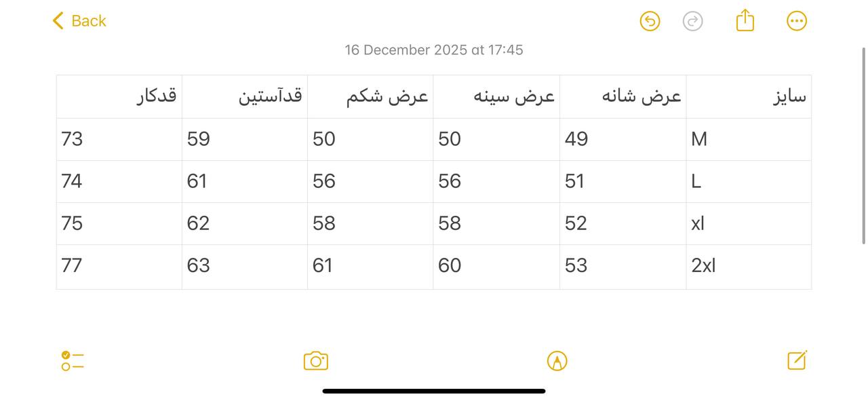868x401 pixels.
Task: Select the note date heading
Action: click(433, 49)
